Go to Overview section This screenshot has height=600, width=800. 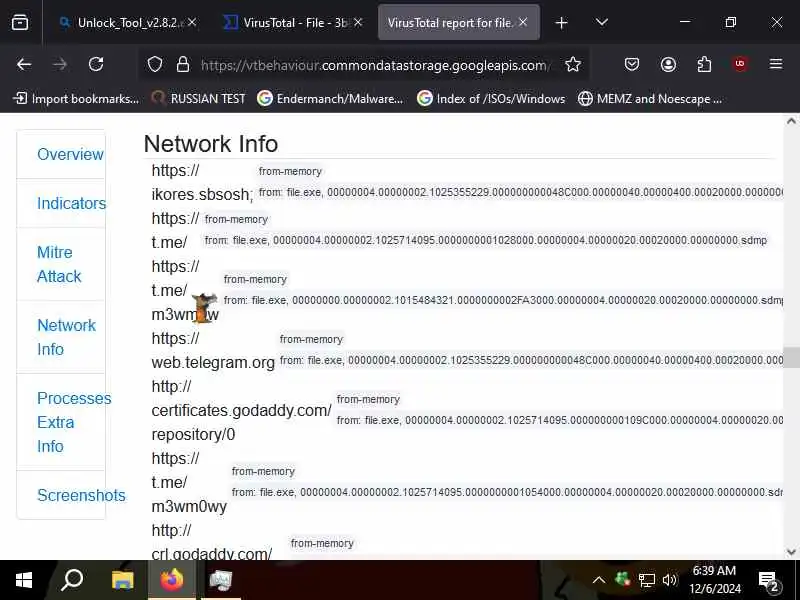[70, 154]
